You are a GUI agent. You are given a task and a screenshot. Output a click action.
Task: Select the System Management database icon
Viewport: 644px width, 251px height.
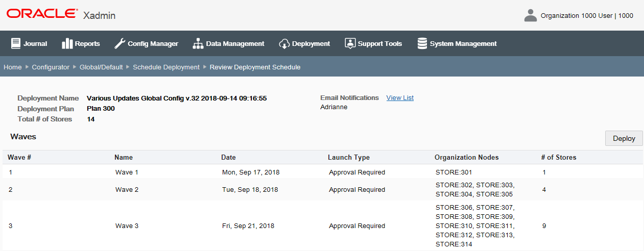click(x=422, y=43)
